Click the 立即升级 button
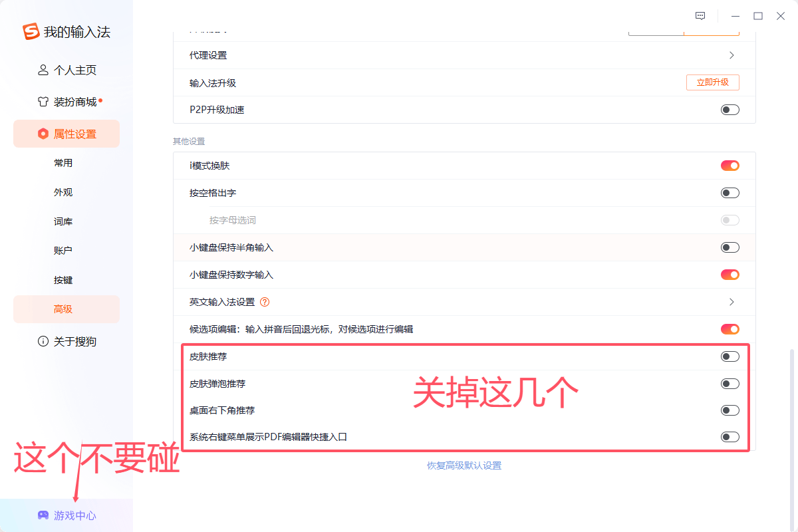This screenshot has width=798, height=532. (x=712, y=82)
